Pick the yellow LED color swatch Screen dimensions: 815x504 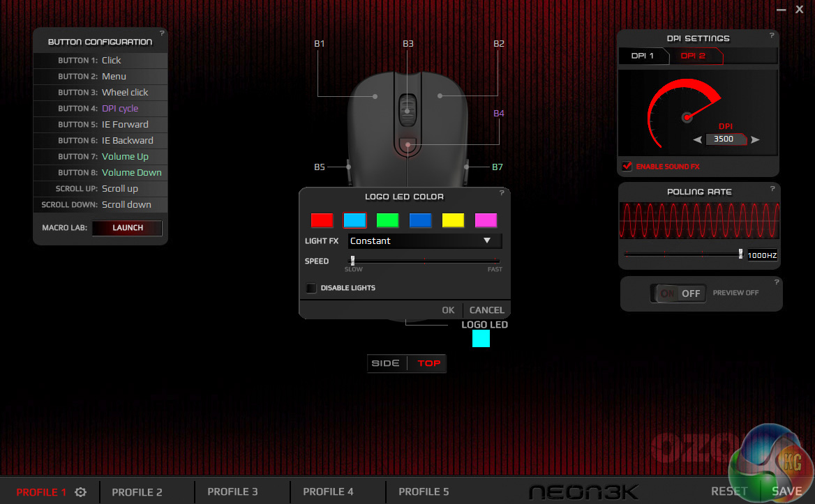tap(454, 220)
